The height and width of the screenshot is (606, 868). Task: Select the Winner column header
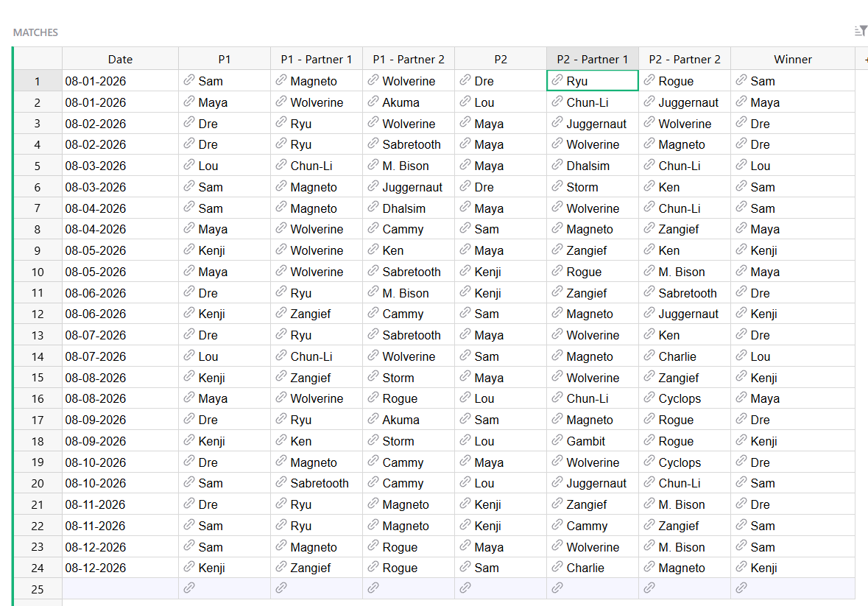coord(793,59)
